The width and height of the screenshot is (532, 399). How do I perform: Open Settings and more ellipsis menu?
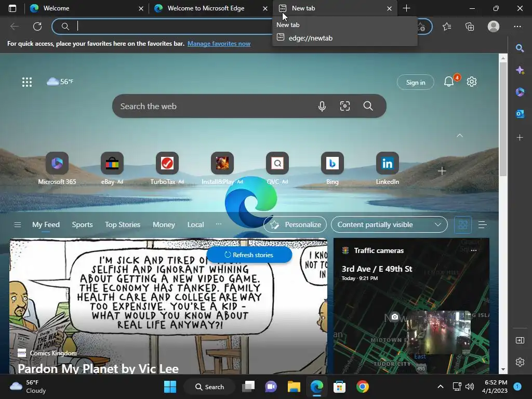[517, 26]
